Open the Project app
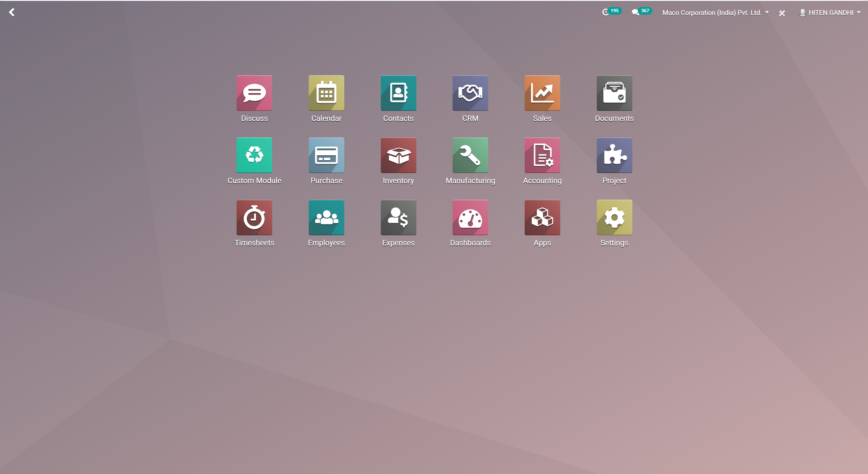Screen dimensions: 868x474 tap(614, 155)
